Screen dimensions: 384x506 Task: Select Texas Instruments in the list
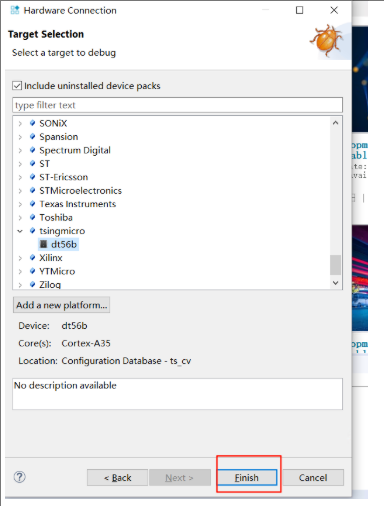(78, 204)
